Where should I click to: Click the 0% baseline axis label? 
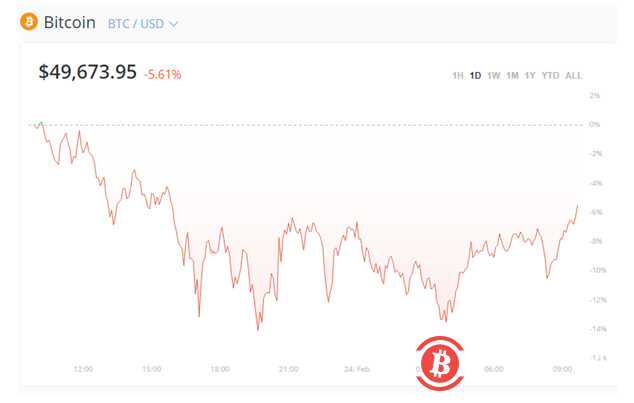point(594,125)
